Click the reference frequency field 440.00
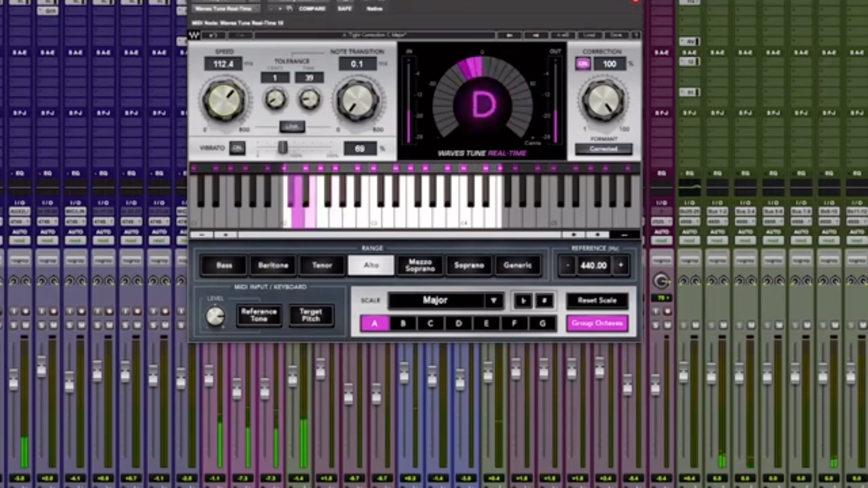 point(593,265)
